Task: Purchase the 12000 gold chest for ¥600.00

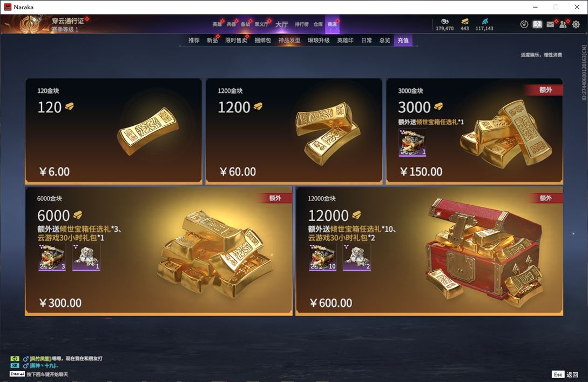Action: coord(429,251)
